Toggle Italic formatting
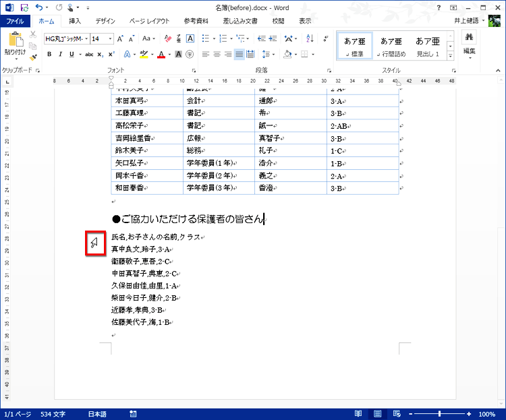 (x=60, y=54)
